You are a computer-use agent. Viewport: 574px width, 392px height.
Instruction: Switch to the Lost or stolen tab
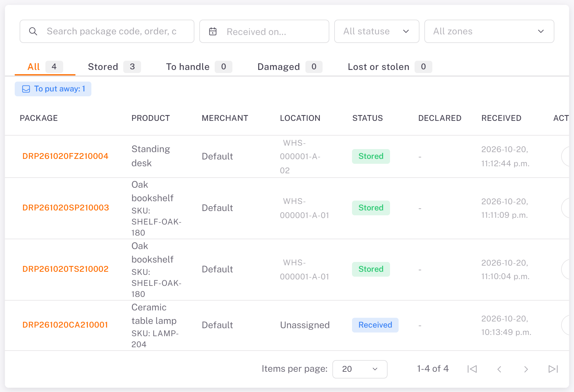[390, 67]
